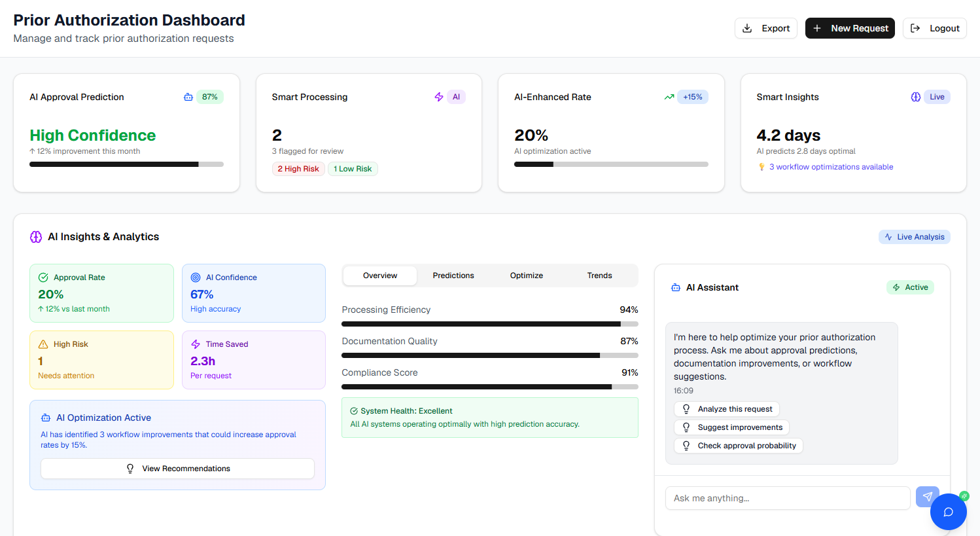The height and width of the screenshot is (536, 980).
Task: Click the Processing Efficiency progress bar
Action: pyautogui.click(x=489, y=324)
